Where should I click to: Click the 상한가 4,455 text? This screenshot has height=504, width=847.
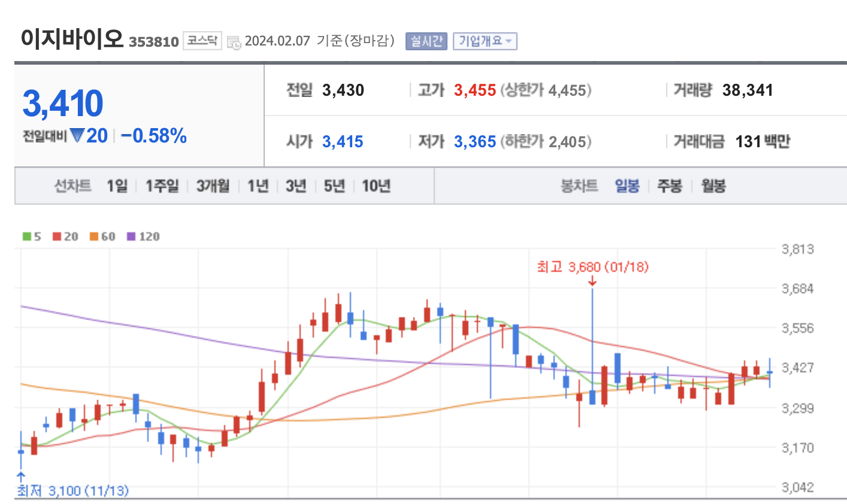pos(546,90)
